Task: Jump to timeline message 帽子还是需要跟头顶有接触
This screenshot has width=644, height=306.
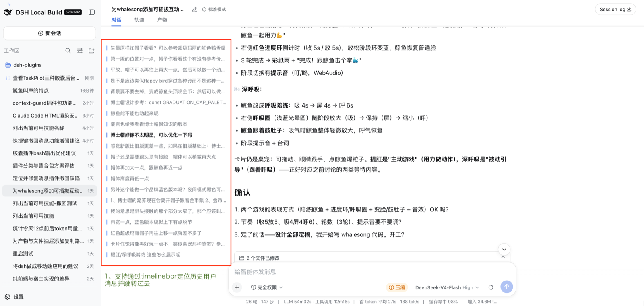Action: point(166,157)
